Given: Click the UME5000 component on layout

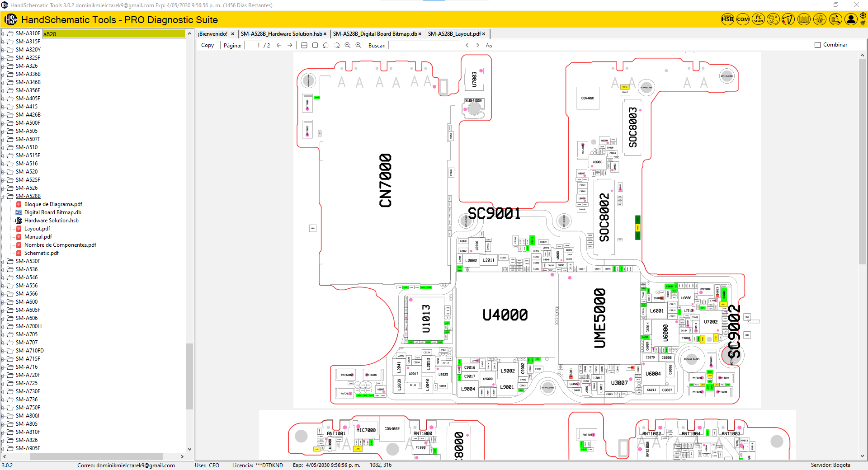Looking at the screenshot, I should [x=599, y=318].
